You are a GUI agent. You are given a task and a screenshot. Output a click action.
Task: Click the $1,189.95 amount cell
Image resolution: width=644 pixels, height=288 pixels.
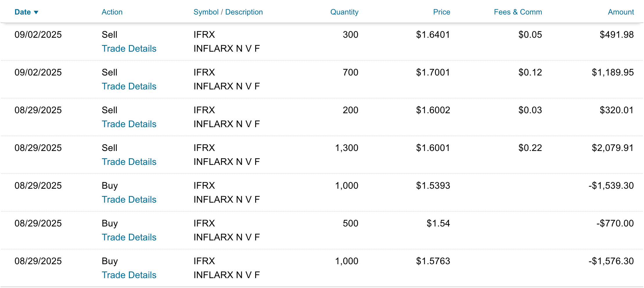[613, 73]
